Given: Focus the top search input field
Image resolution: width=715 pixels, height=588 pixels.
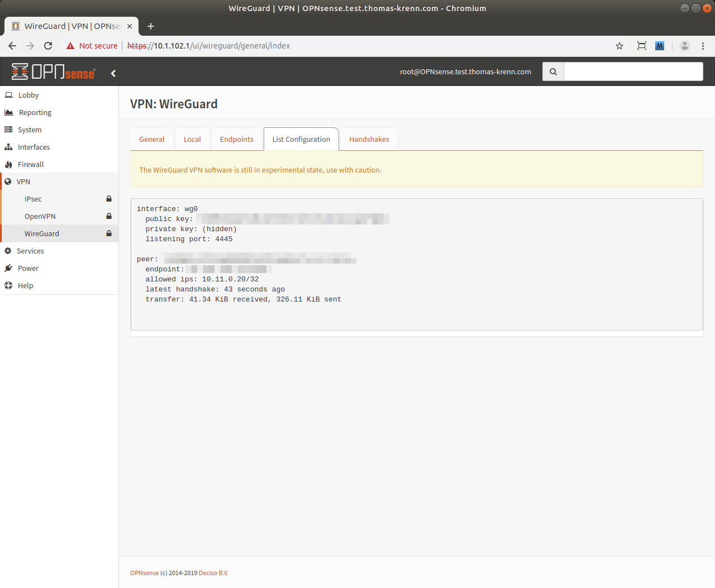Looking at the screenshot, I should pyautogui.click(x=633, y=71).
